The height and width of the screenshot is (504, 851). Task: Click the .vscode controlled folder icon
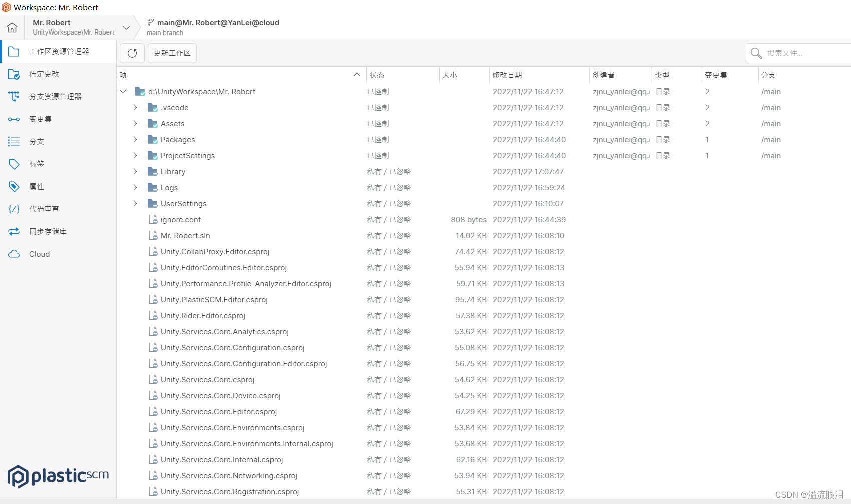point(153,108)
